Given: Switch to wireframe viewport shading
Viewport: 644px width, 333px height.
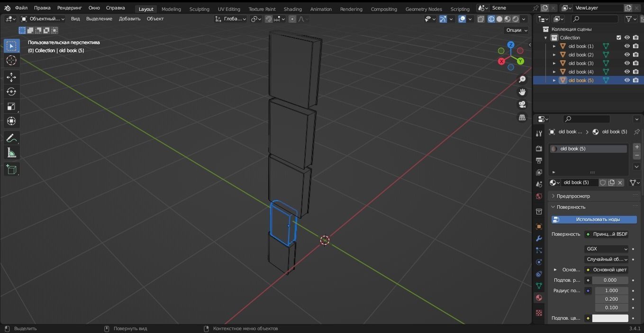Looking at the screenshot, I should (x=491, y=19).
